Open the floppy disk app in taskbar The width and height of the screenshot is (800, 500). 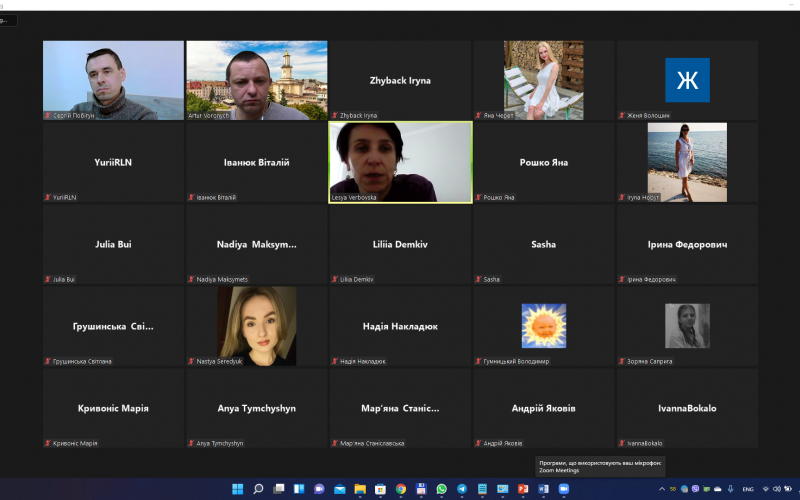pos(421,489)
